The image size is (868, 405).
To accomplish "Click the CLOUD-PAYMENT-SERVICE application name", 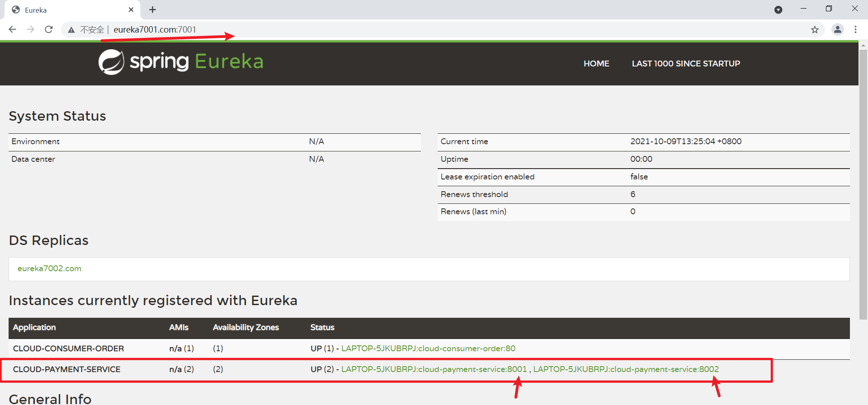I will [x=66, y=369].
